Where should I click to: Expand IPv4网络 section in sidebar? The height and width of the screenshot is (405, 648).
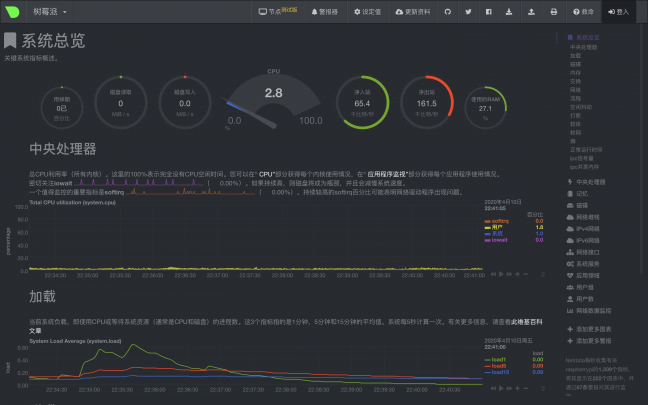(583, 229)
